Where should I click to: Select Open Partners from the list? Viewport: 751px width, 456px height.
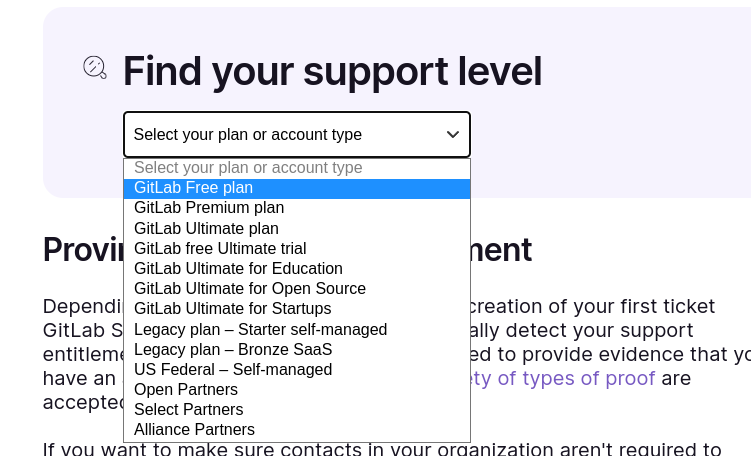[x=186, y=390]
